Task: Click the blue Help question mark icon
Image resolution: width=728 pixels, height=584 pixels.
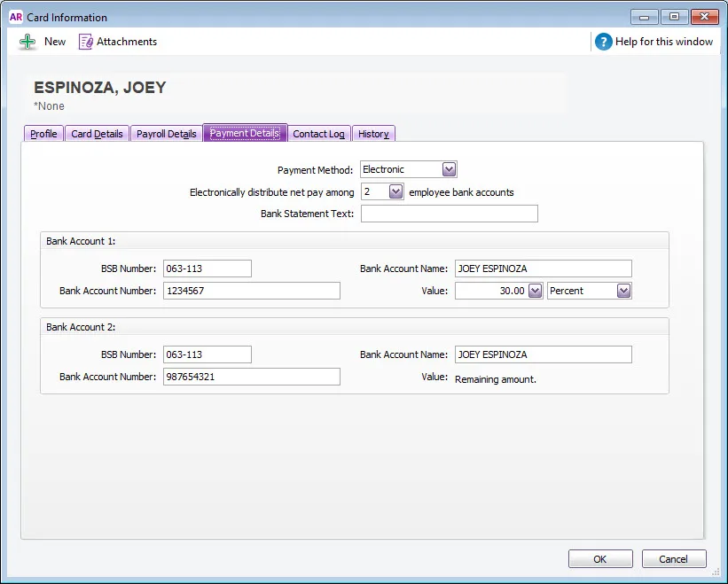Action: (602, 41)
